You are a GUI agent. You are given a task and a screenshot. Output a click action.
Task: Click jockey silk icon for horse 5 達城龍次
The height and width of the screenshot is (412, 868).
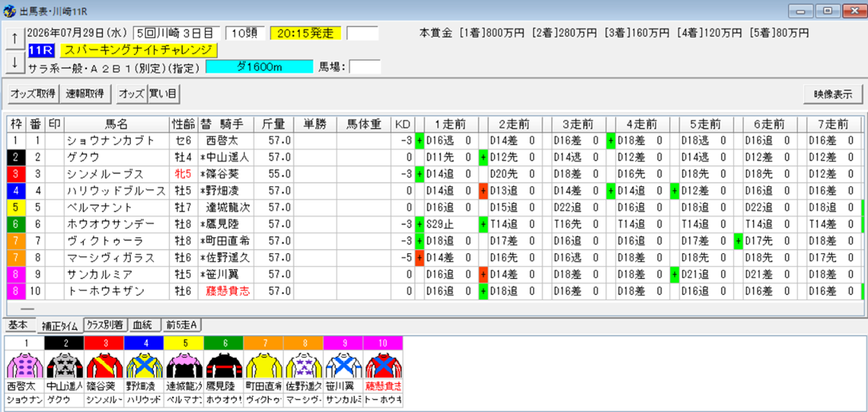[183, 364]
